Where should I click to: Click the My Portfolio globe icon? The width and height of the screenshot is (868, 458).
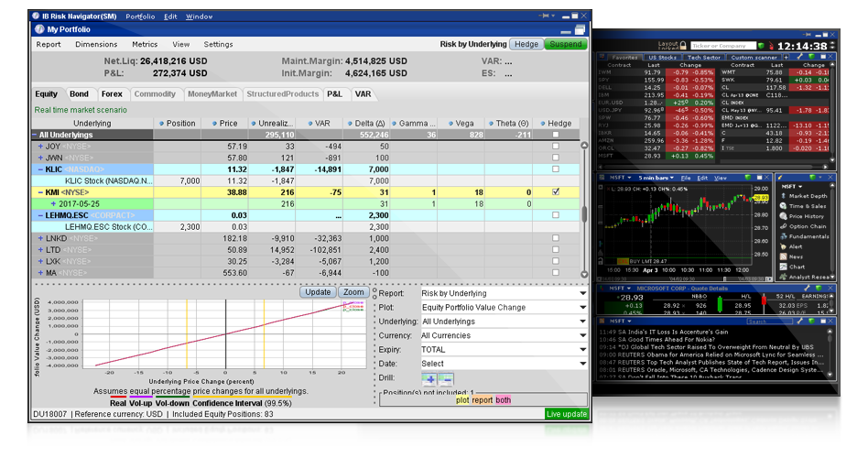pyautogui.click(x=39, y=29)
